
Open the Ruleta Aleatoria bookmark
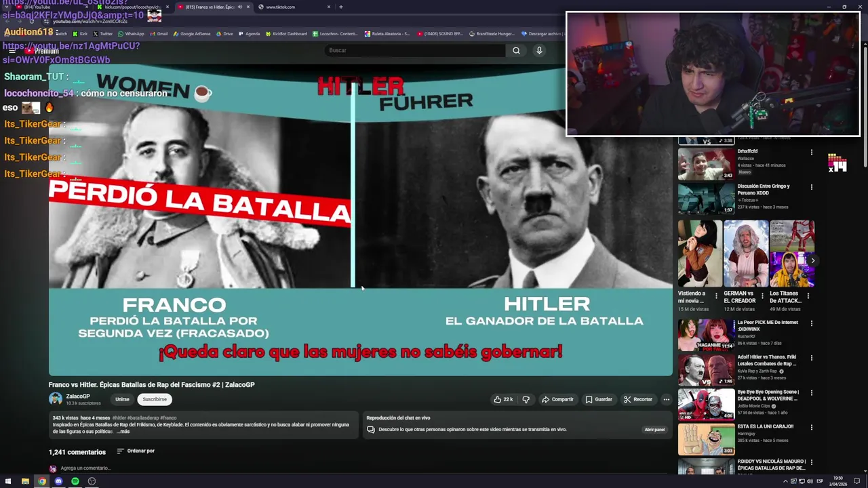point(387,34)
